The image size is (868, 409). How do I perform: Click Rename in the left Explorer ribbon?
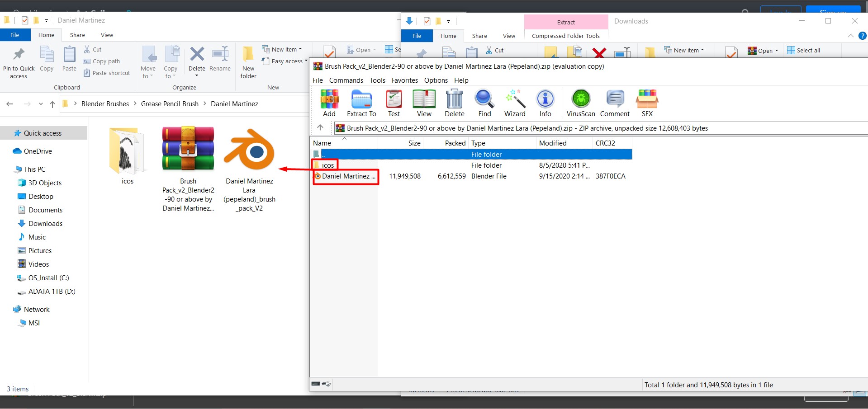[x=220, y=59]
